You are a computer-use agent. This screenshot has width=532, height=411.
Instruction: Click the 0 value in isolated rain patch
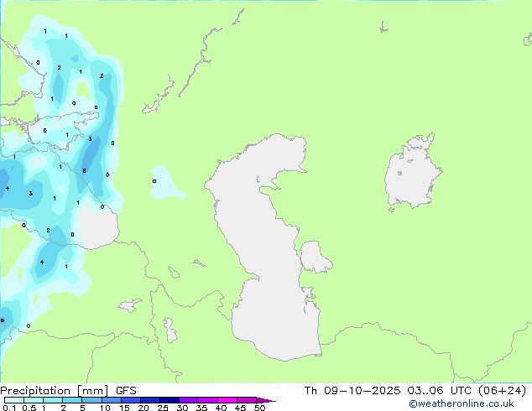click(154, 181)
